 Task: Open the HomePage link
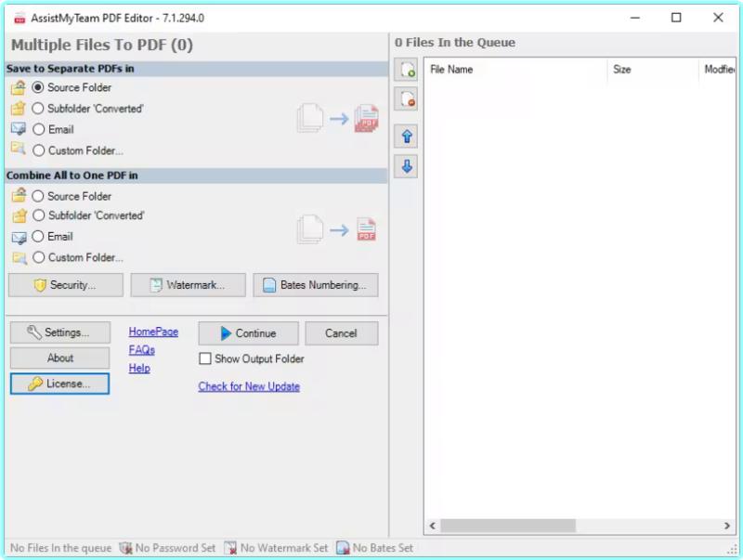(x=153, y=332)
